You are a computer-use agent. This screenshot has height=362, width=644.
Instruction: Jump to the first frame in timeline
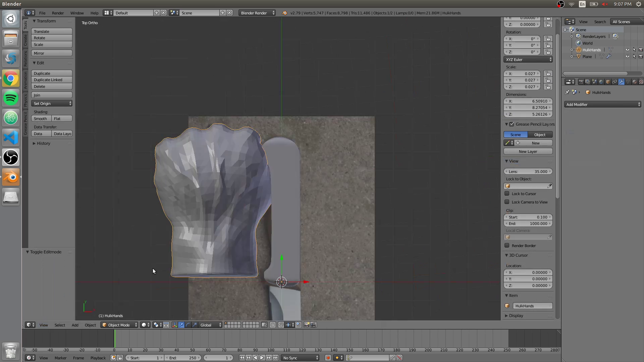pyautogui.click(x=242, y=358)
